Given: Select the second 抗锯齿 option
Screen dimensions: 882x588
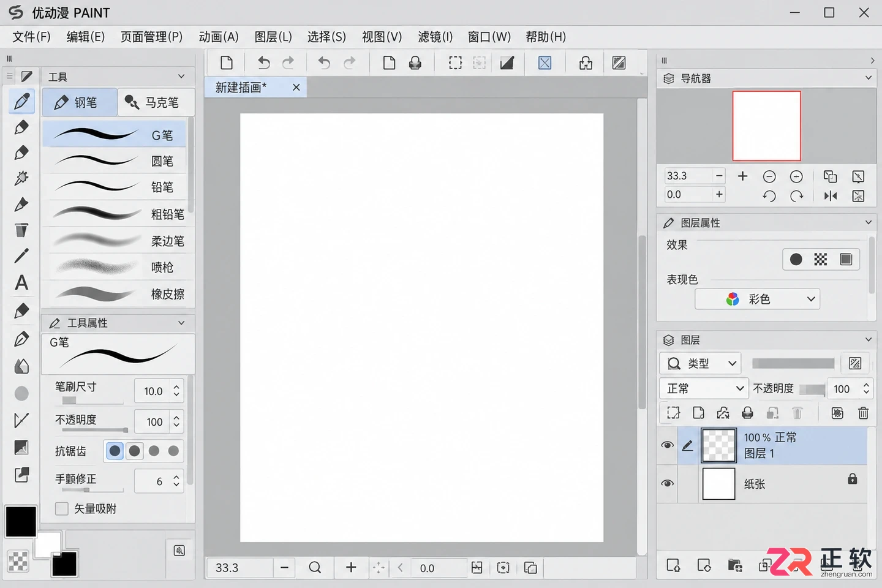Looking at the screenshot, I should tap(134, 451).
